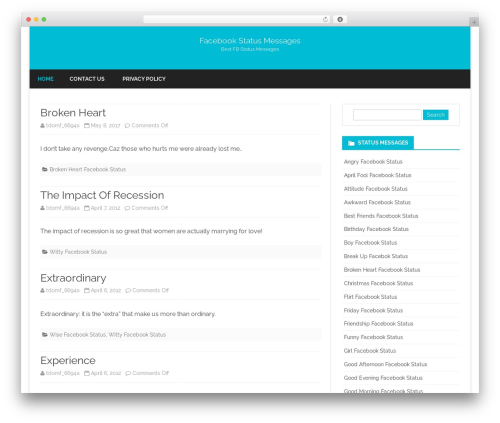Open Boy Facebook Status category
500x423 pixels.
[x=370, y=243]
